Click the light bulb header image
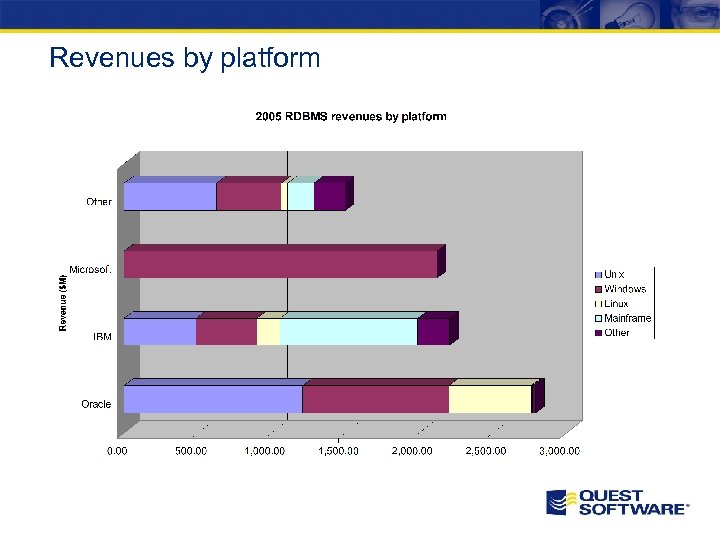 [x=629, y=14]
